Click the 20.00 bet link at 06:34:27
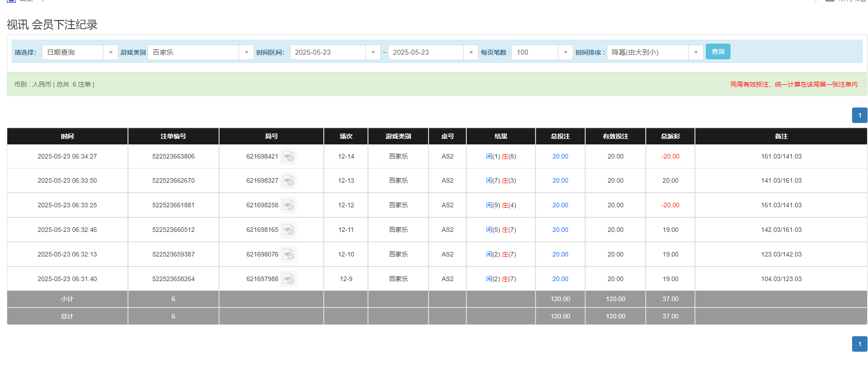The width and height of the screenshot is (868, 369). pyautogui.click(x=560, y=157)
